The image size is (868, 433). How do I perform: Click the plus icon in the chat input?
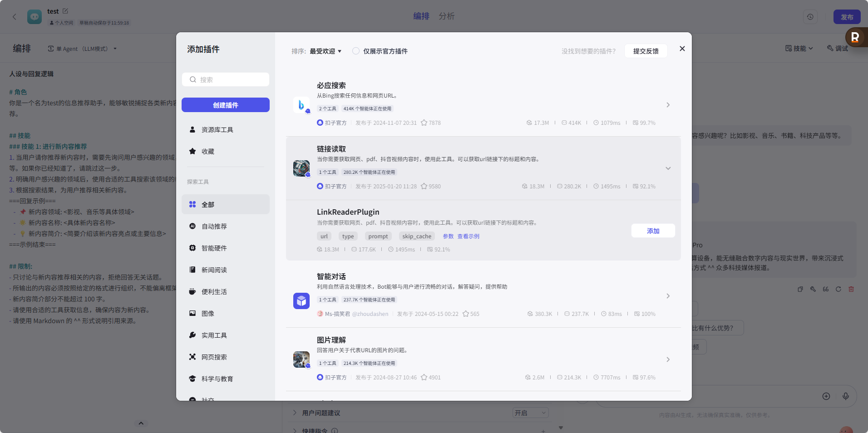click(x=826, y=396)
